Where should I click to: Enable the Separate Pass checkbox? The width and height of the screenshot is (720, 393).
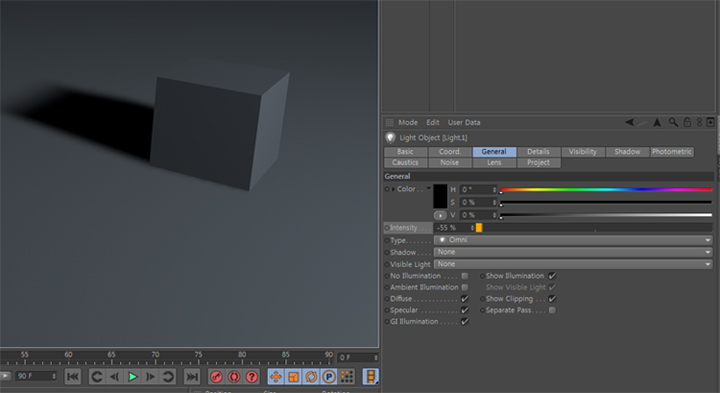tap(552, 310)
